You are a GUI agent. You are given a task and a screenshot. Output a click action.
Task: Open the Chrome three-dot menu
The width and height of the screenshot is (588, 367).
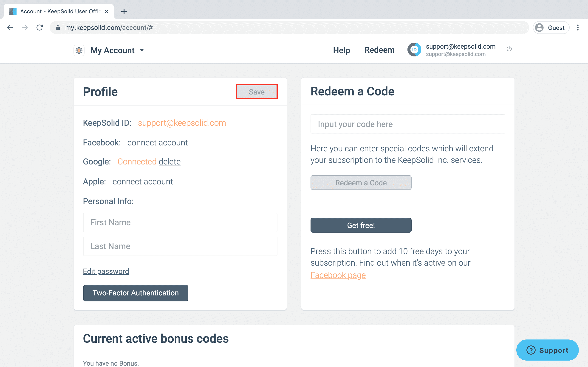(578, 28)
